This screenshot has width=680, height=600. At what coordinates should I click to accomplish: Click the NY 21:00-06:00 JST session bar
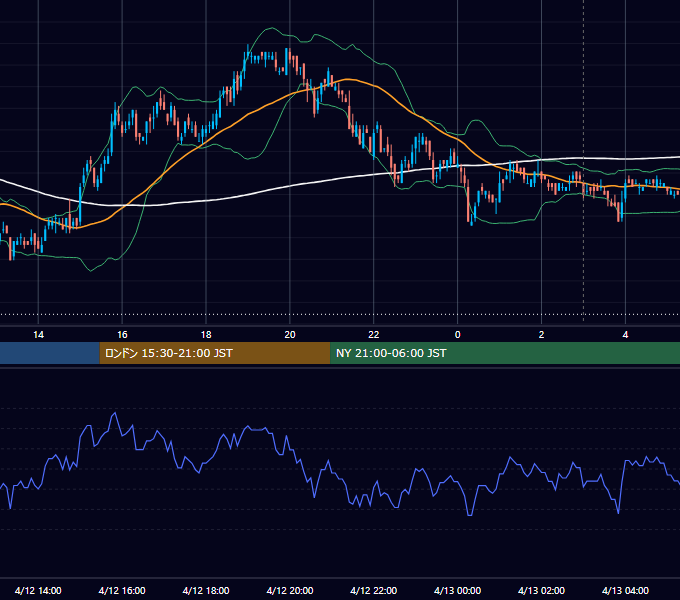pyautogui.click(x=505, y=353)
